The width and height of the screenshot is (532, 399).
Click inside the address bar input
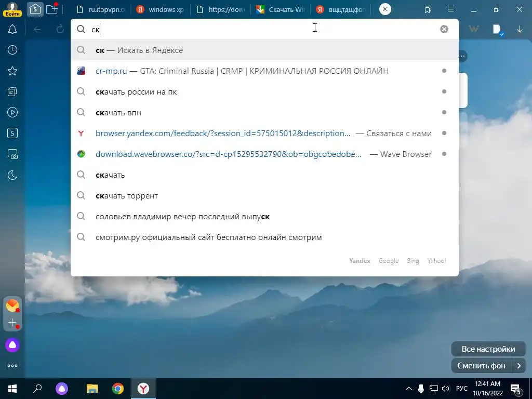(264, 30)
